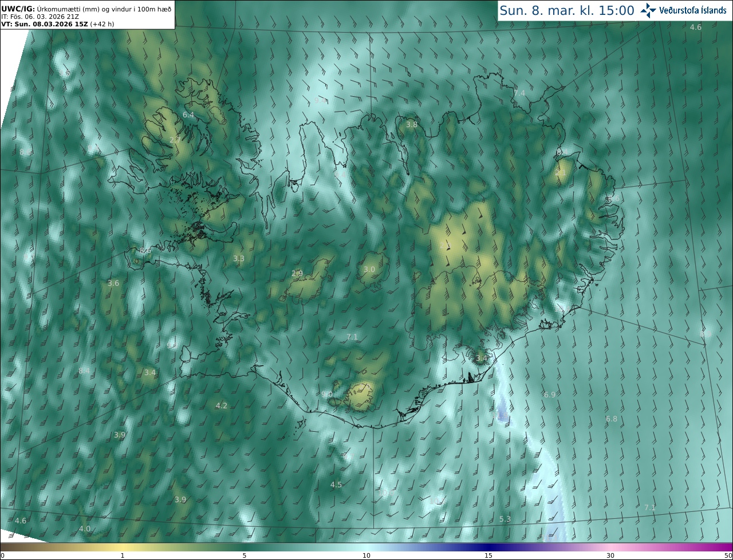Click the UWC/IG title line in the header
The width and height of the screenshot is (733, 560).
86,9
